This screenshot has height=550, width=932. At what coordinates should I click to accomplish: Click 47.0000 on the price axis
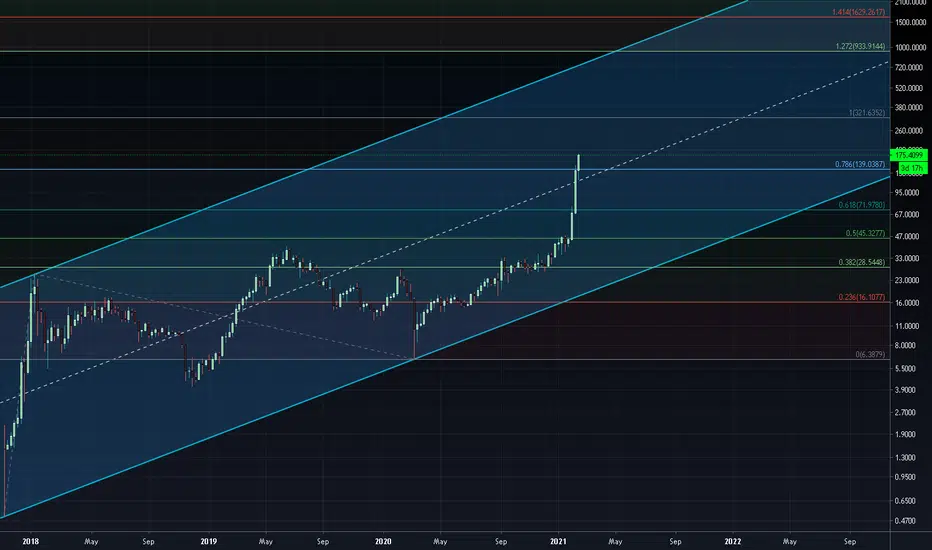coord(908,237)
